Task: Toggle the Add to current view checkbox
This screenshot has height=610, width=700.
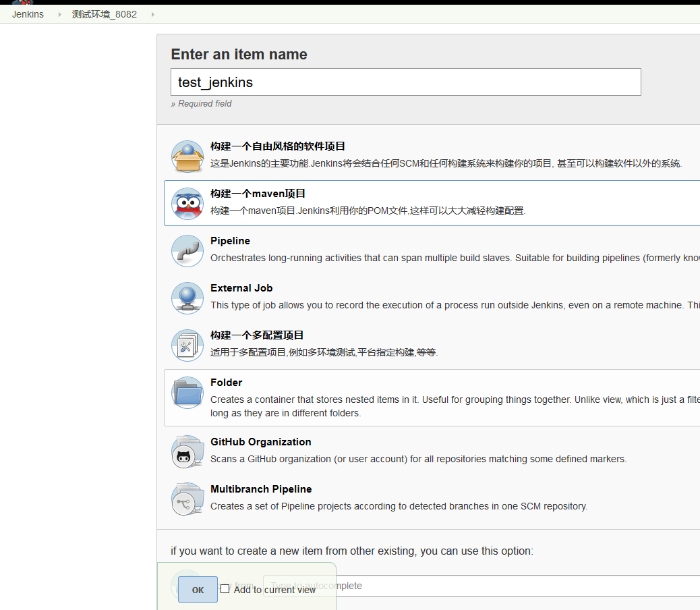Action: click(x=225, y=589)
